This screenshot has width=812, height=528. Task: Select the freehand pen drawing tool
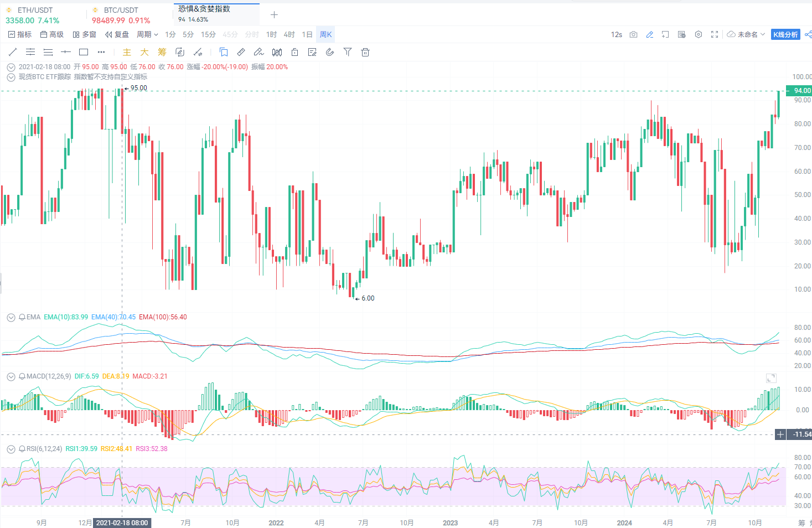(x=258, y=52)
